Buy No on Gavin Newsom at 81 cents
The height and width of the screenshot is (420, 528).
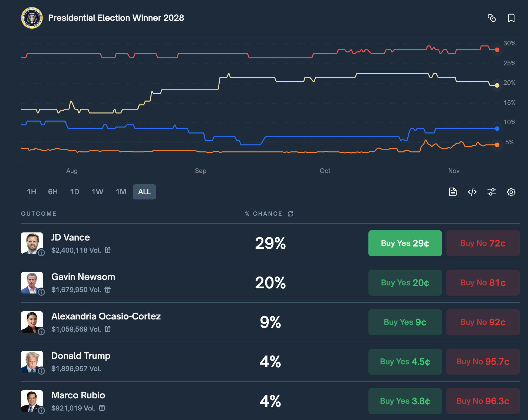(x=483, y=283)
